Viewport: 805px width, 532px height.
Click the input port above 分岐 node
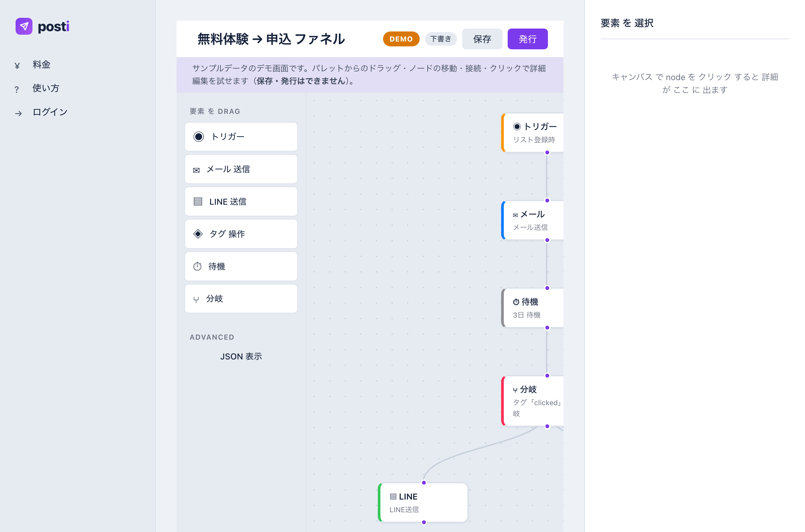click(x=547, y=376)
